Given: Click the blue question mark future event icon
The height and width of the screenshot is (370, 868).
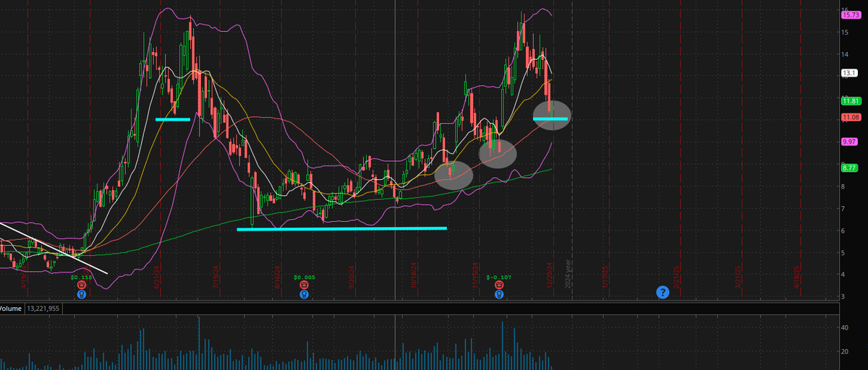Looking at the screenshot, I should pyautogui.click(x=663, y=292).
